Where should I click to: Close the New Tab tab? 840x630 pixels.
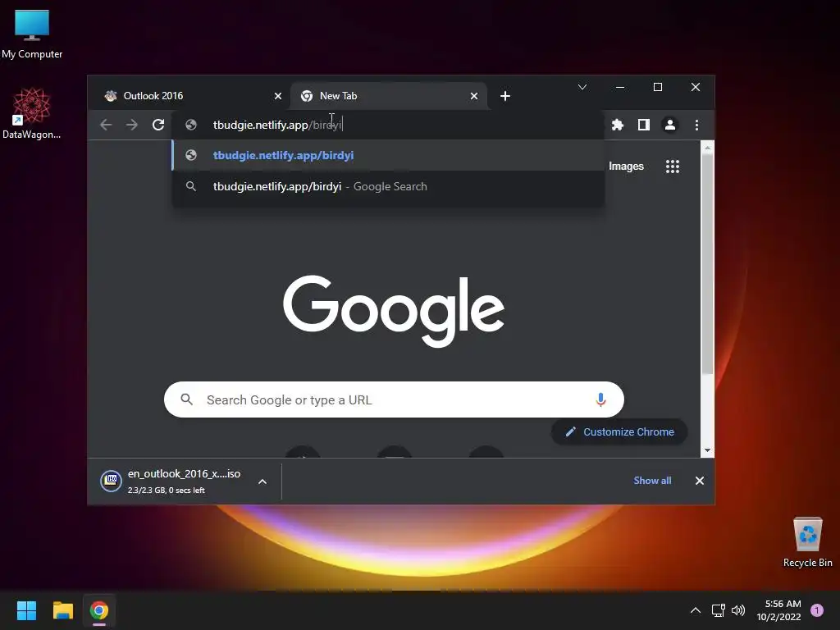[x=473, y=96]
